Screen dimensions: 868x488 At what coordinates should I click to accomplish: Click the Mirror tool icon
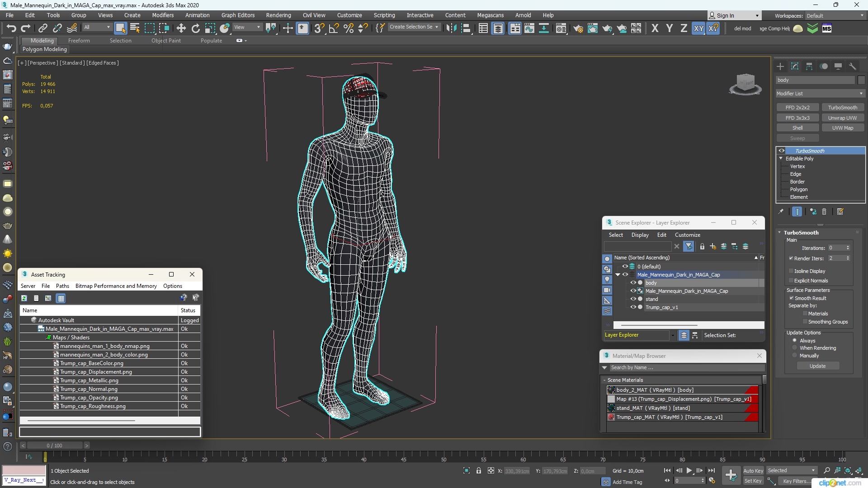pyautogui.click(x=451, y=28)
